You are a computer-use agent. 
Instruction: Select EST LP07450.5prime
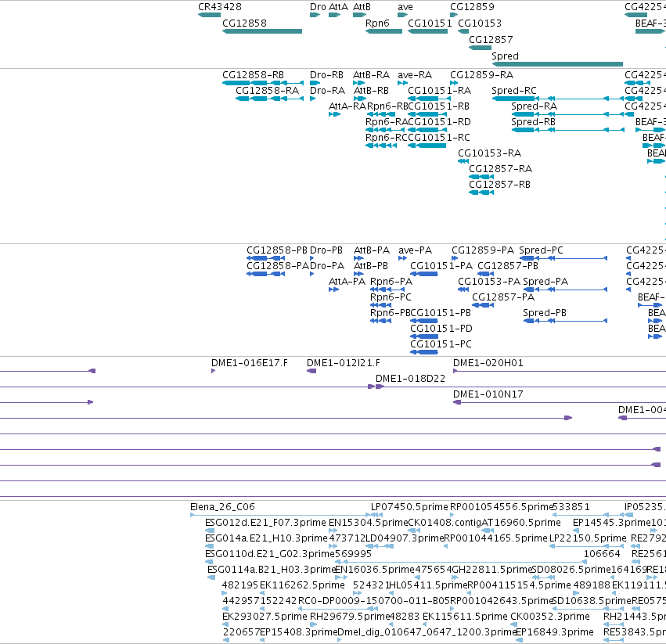click(409, 507)
